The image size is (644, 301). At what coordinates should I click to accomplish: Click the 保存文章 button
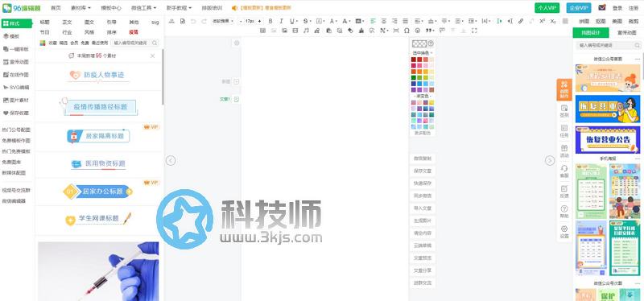[423, 171]
